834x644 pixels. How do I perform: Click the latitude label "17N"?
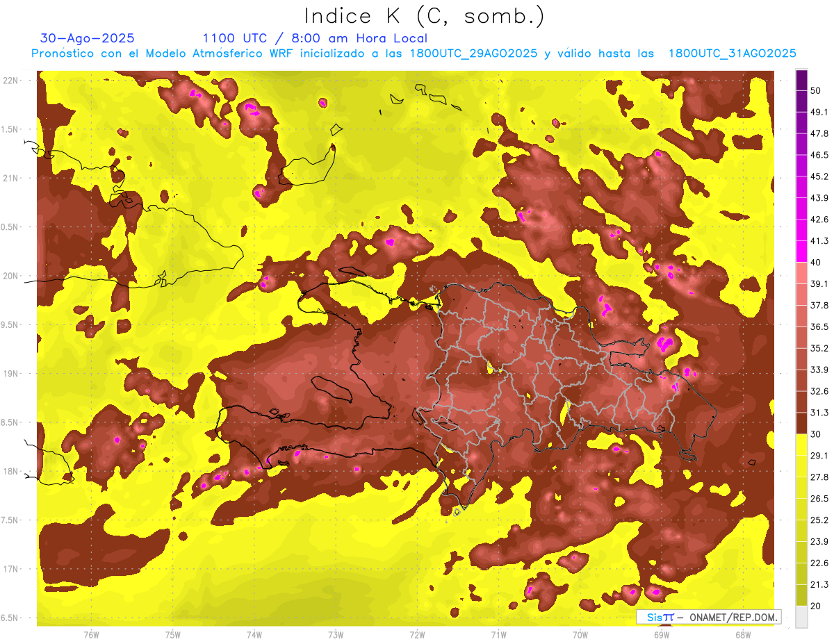coord(10,569)
